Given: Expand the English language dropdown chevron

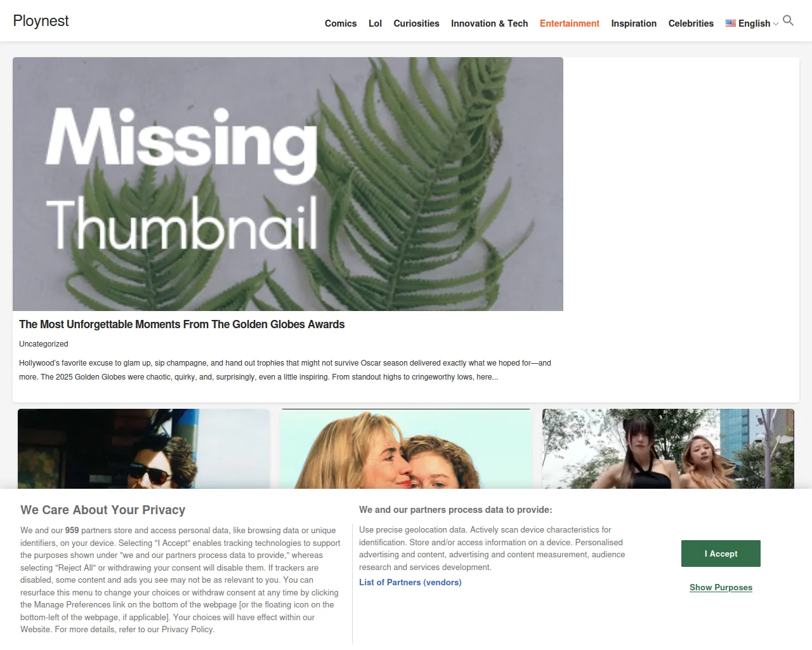Looking at the screenshot, I should coord(776,24).
